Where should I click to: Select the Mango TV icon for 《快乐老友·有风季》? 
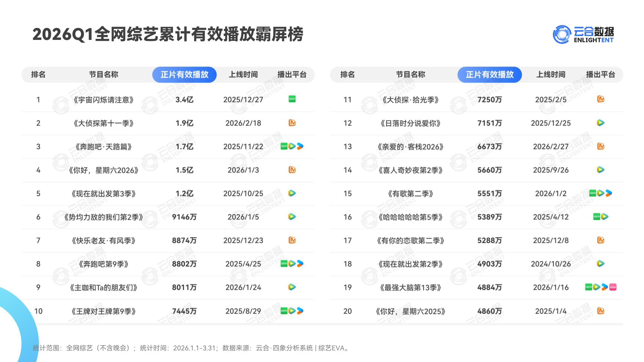[291, 240]
